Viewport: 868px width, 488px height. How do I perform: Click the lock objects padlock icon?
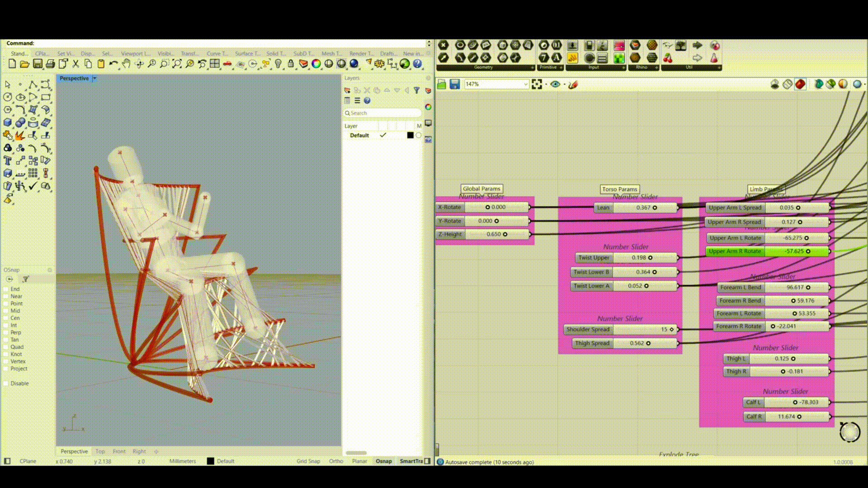pyautogui.click(x=291, y=64)
